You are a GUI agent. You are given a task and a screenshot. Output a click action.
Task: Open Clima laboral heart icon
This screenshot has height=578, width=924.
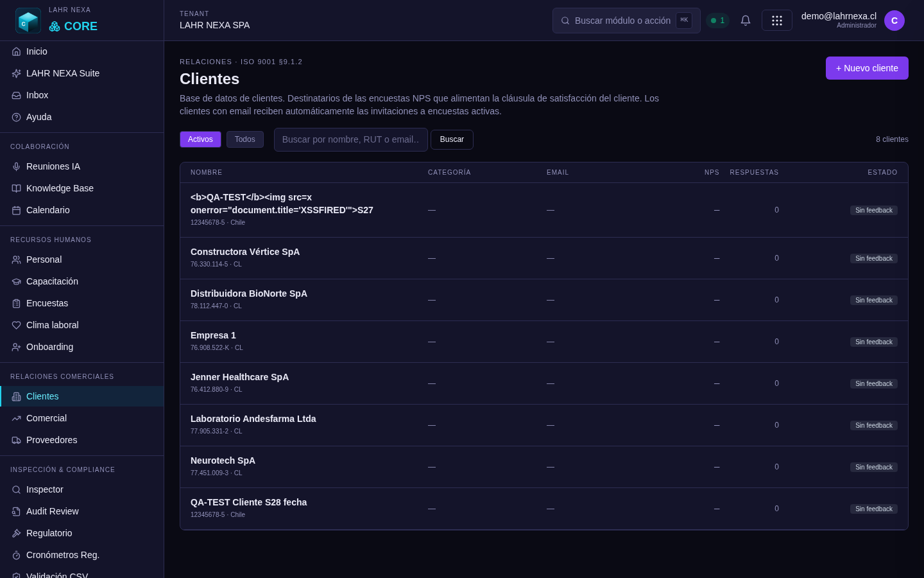coord(17,325)
